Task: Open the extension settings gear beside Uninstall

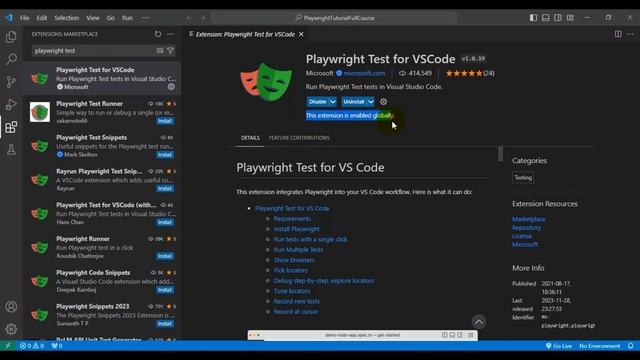Action: tap(383, 102)
